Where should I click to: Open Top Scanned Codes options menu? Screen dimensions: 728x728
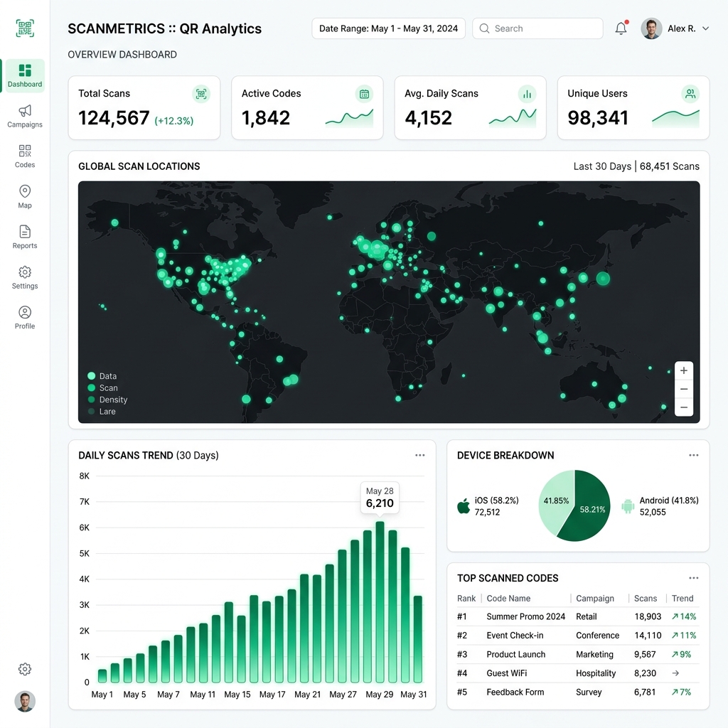pos(694,578)
